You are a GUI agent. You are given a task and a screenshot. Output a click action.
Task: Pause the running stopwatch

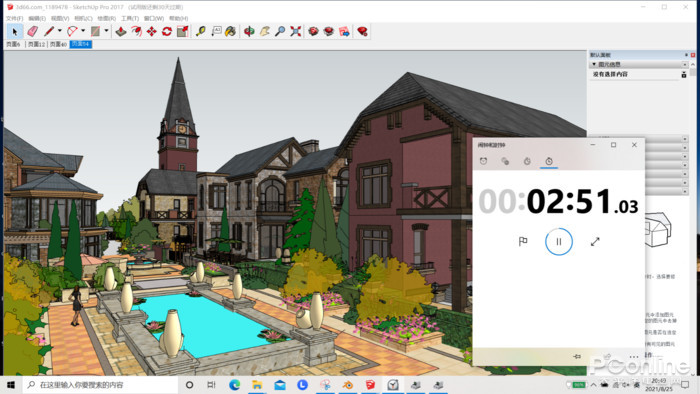(558, 241)
